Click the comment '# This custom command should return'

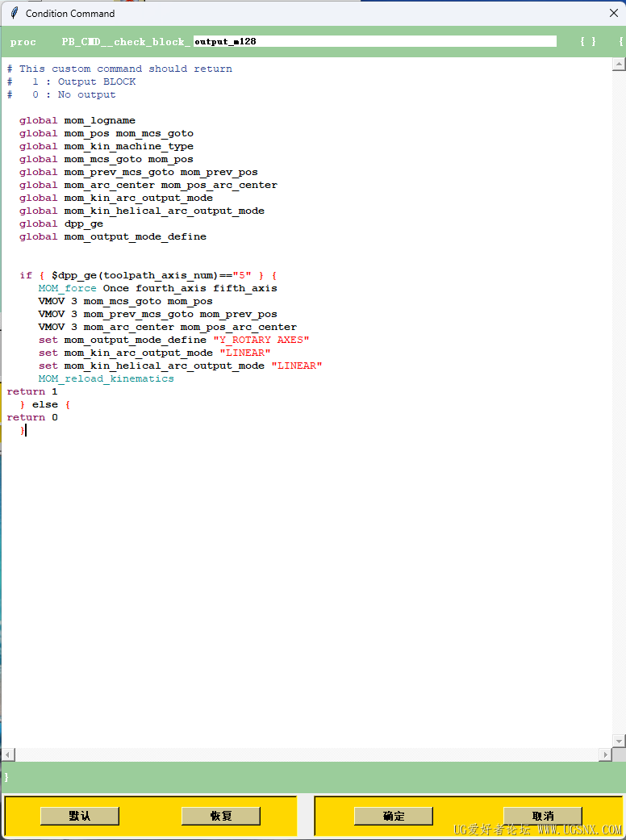click(x=119, y=69)
